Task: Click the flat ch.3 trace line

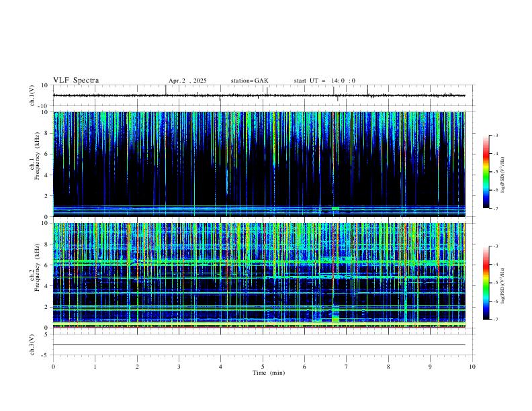Action: (x=259, y=345)
